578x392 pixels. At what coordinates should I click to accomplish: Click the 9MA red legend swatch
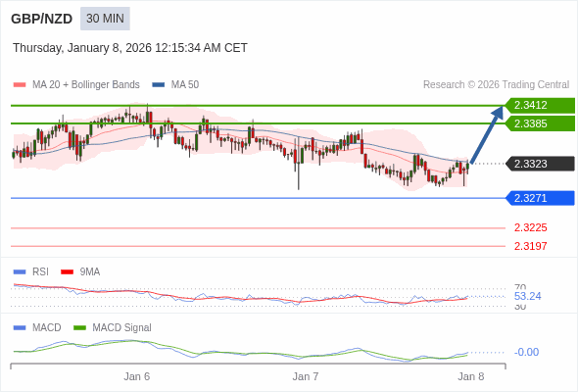click(67, 272)
